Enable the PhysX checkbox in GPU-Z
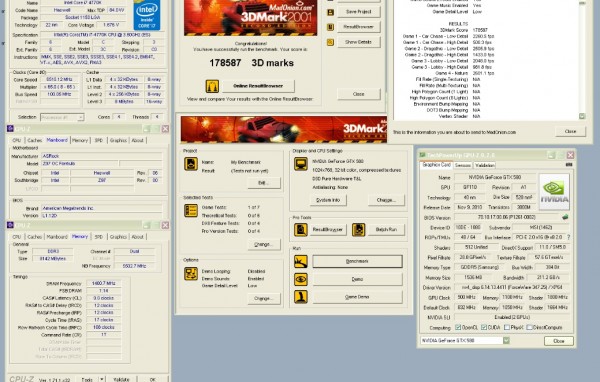This screenshot has height=382, width=600. (507, 327)
